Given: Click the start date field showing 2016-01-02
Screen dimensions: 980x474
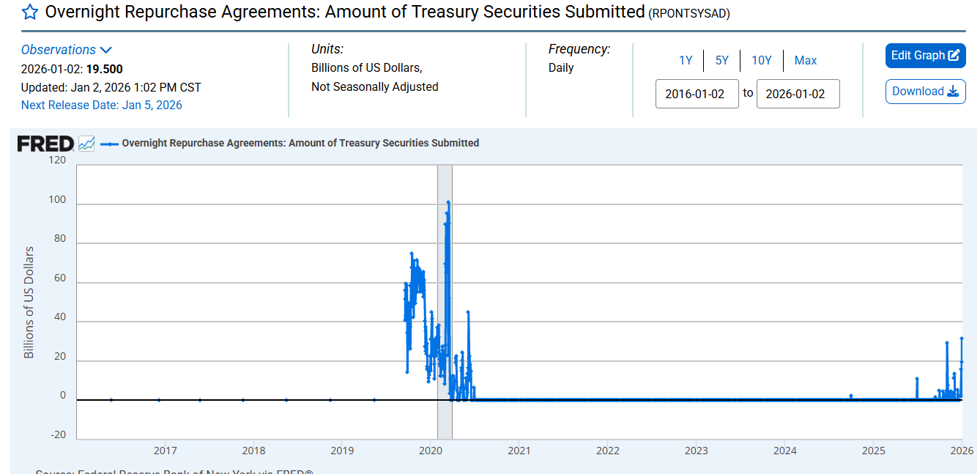Looking at the screenshot, I should click(x=697, y=94).
